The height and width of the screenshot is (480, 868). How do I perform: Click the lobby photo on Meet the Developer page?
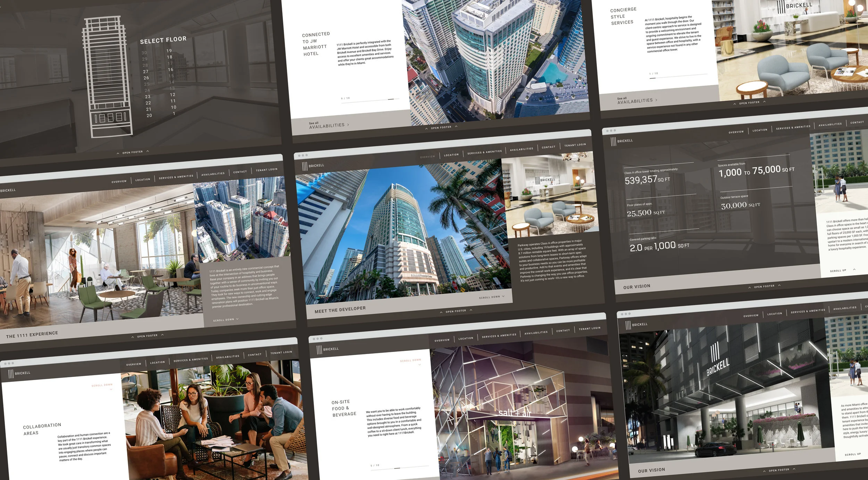pos(550,194)
